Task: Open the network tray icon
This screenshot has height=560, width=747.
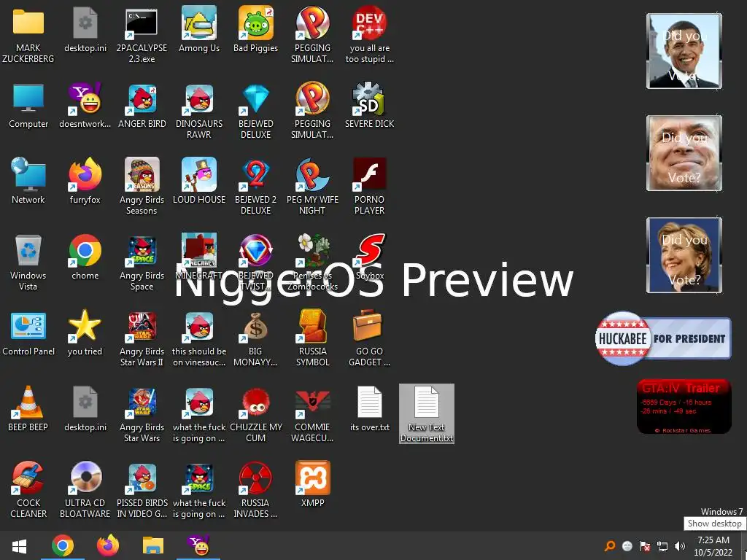Action: pos(662,546)
